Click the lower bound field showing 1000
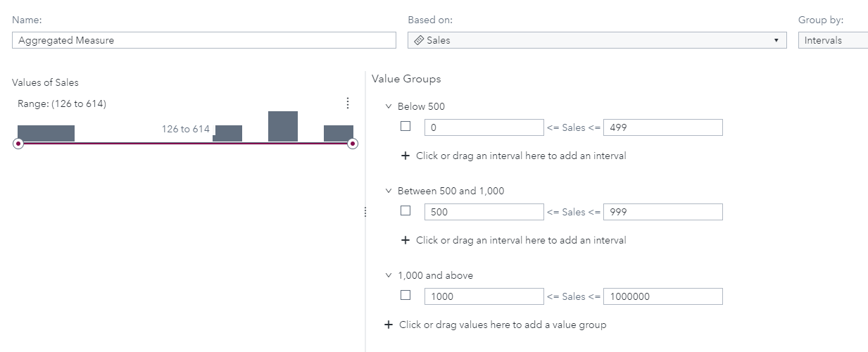The height and width of the screenshot is (352, 868). [484, 296]
